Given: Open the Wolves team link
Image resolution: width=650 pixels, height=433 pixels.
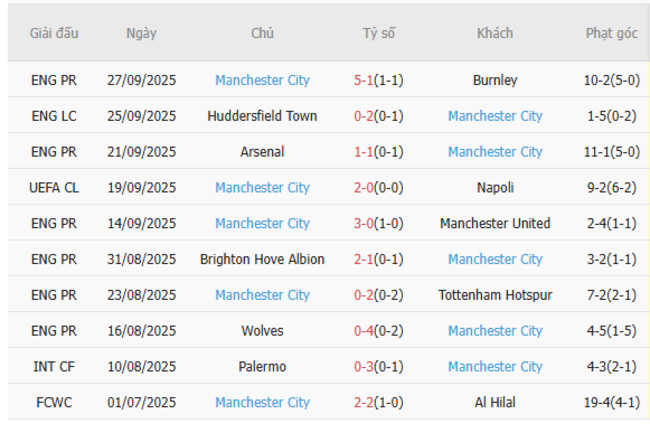Looking at the screenshot, I should (x=262, y=331).
